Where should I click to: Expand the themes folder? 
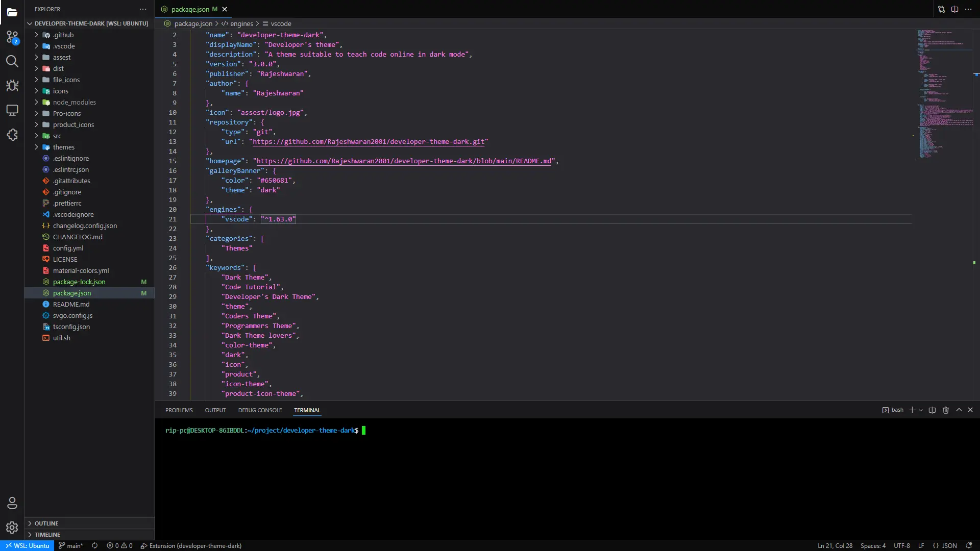click(63, 147)
